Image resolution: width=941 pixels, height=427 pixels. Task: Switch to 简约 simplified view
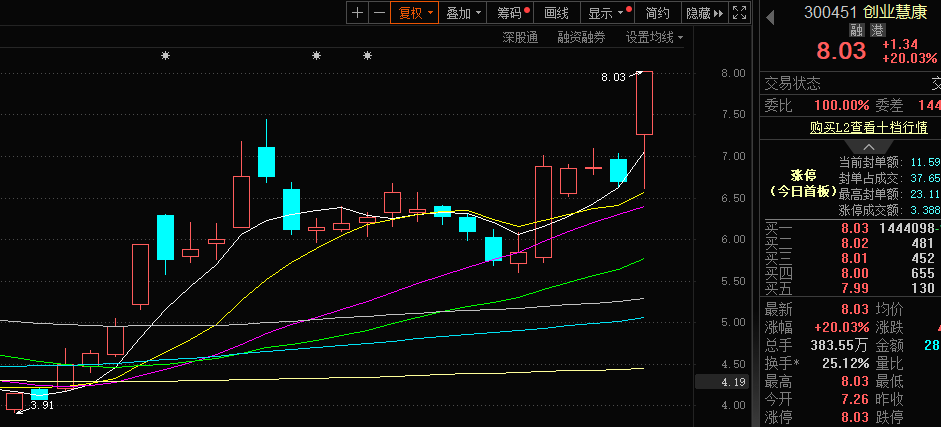[x=657, y=13]
